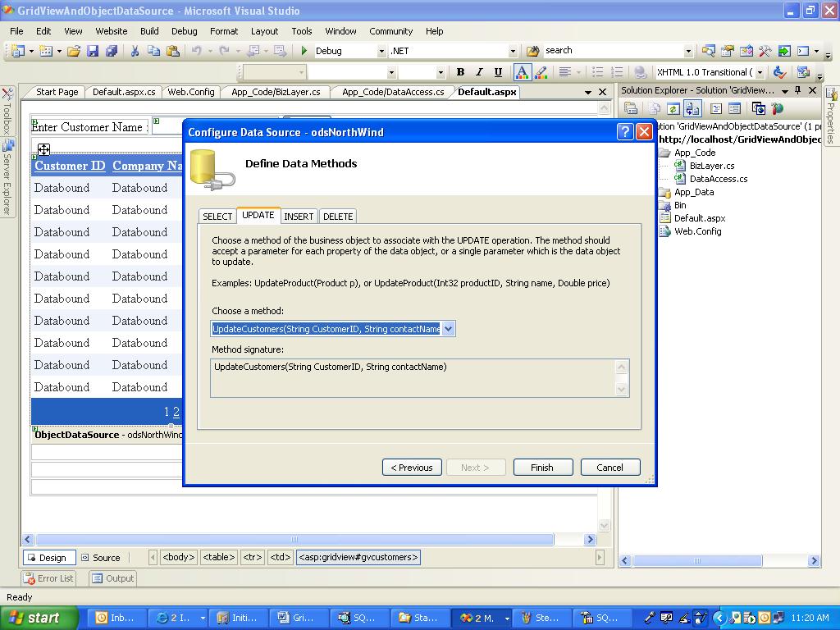
Task: Click the Save All toolbar icon
Action: (112, 51)
